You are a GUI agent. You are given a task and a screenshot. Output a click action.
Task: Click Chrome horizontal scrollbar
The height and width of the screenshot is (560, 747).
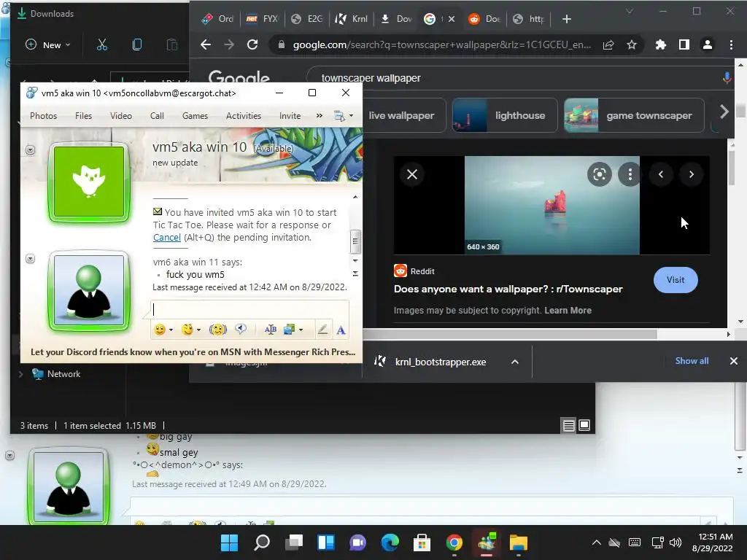tap(510, 334)
